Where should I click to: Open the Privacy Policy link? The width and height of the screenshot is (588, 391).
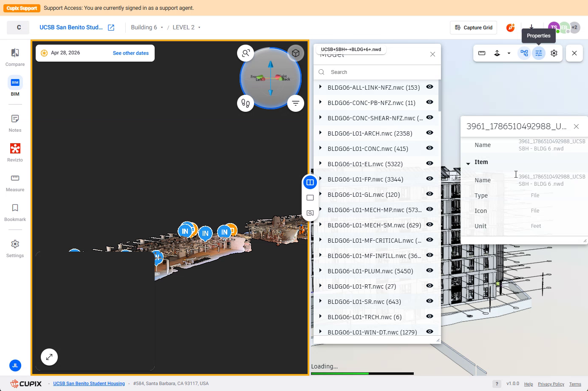[551, 384]
